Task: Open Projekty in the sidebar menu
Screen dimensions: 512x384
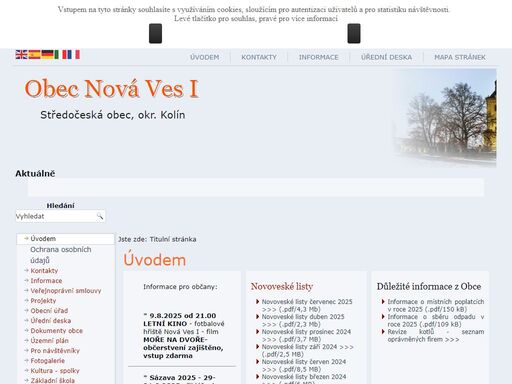Action: pyautogui.click(x=43, y=301)
